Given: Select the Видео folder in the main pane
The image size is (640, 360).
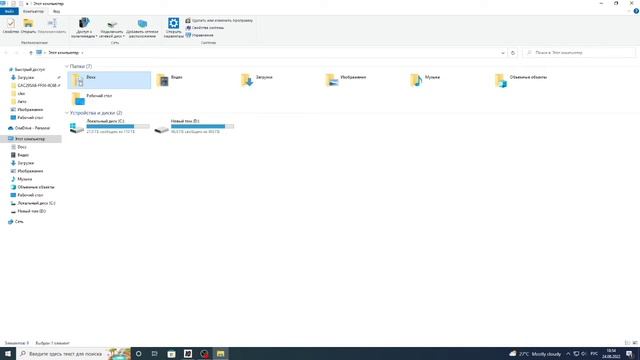Looking at the screenshot, I should click(194, 80).
